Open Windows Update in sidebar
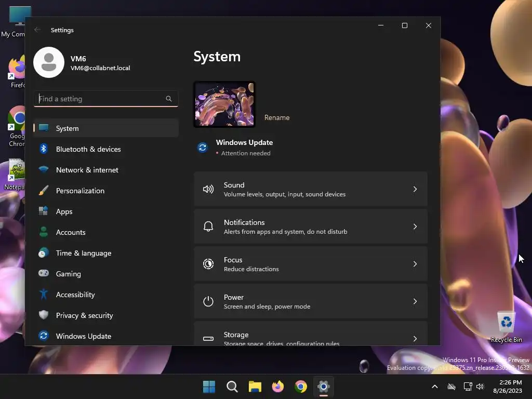The width and height of the screenshot is (532, 399). [x=106, y=336]
